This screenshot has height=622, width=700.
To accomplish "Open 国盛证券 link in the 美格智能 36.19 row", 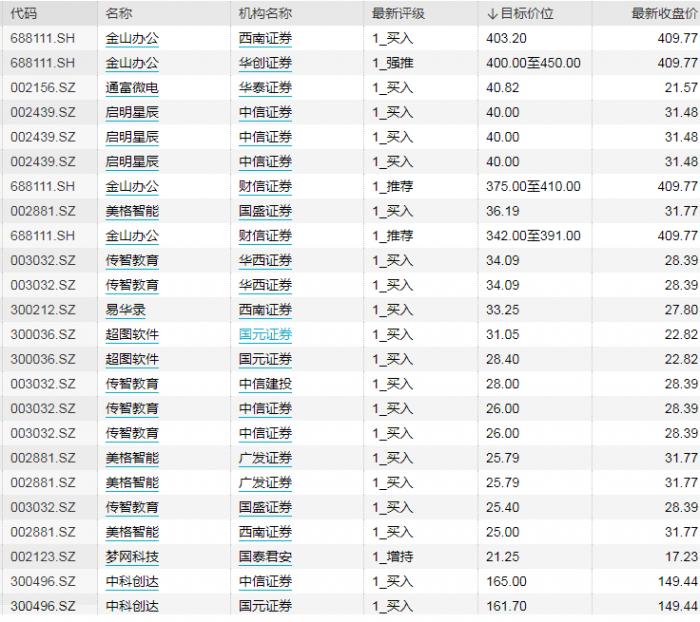I will [x=265, y=211].
